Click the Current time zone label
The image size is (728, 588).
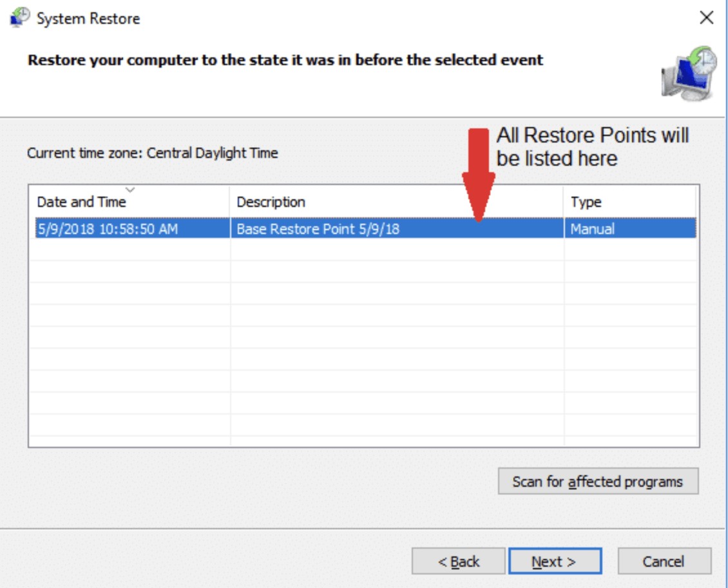(x=152, y=153)
